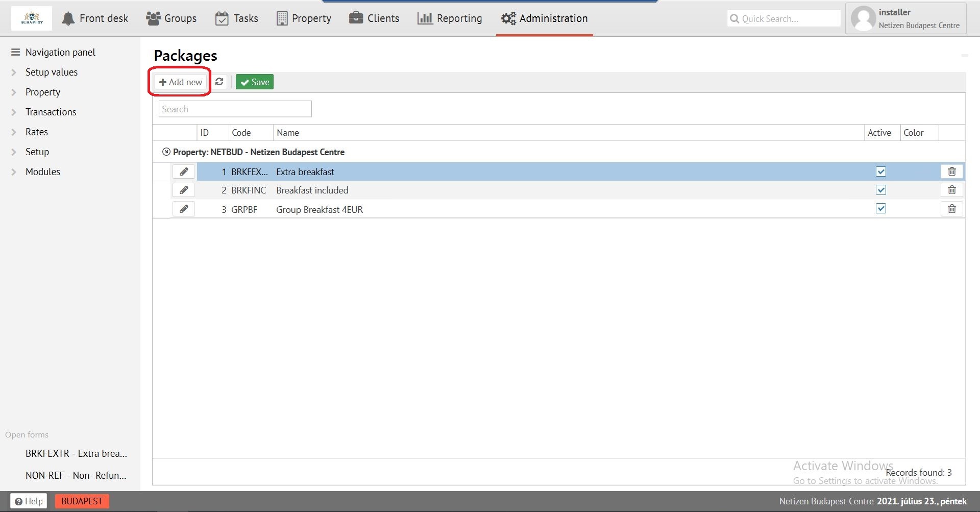Click the Administration gears icon
The image size is (980, 512).
pyautogui.click(x=508, y=18)
